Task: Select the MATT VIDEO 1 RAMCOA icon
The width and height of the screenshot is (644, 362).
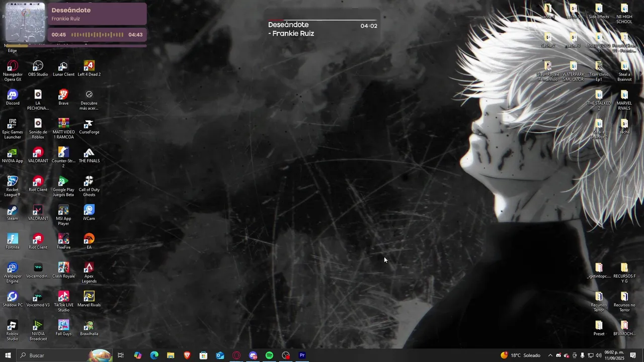Action: point(63,129)
